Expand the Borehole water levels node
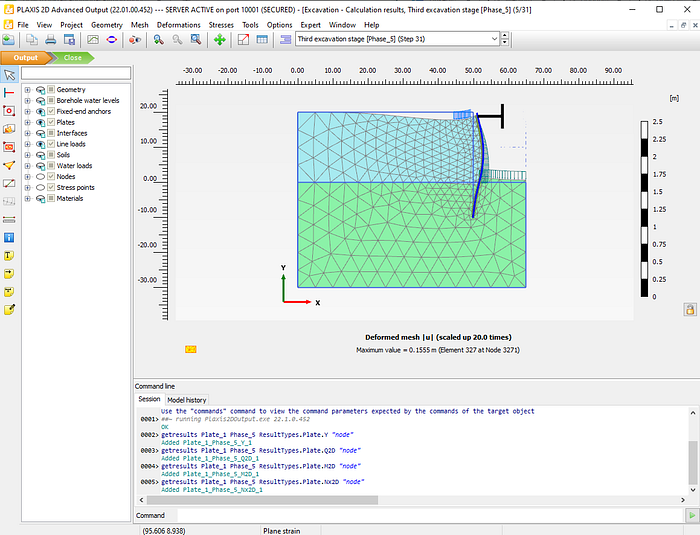Screen dimensions: 700x535 [28, 100]
